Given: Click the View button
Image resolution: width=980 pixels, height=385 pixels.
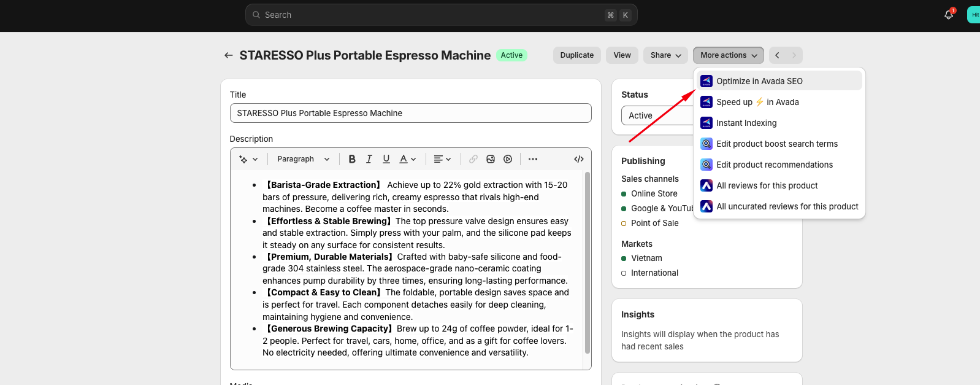Looking at the screenshot, I should pos(622,55).
